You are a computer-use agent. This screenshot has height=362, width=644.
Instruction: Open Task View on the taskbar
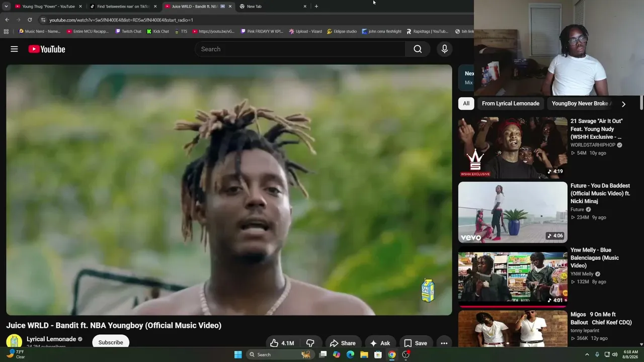pyautogui.click(x=323, y=354)
